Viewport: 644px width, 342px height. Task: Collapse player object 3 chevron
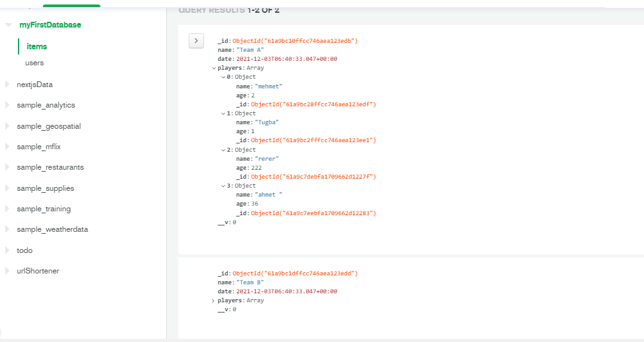223,186
